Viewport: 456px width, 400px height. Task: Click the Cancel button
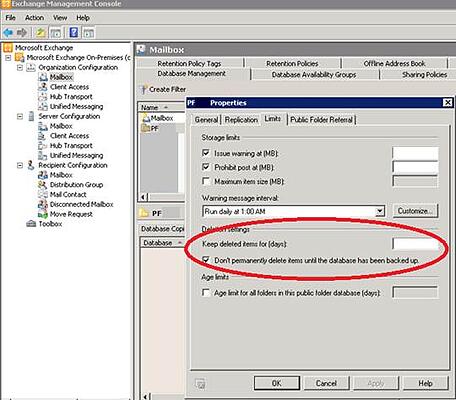pyautogui.click(x=326, y=383)
